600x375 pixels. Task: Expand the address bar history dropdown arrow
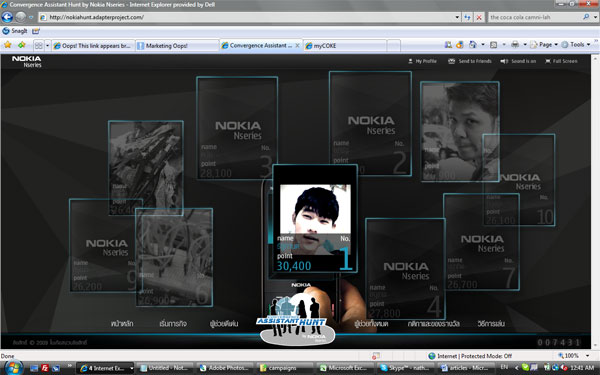coord(457,17)
